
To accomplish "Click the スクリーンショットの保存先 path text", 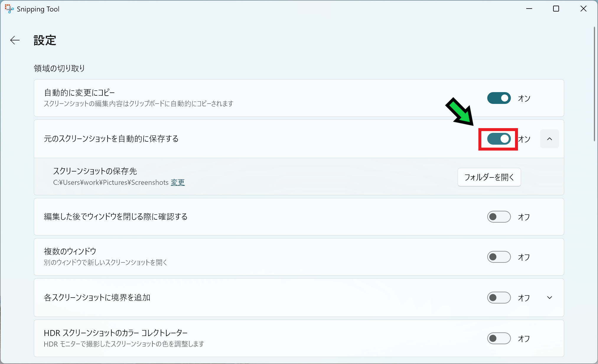I will coord(111,182).
